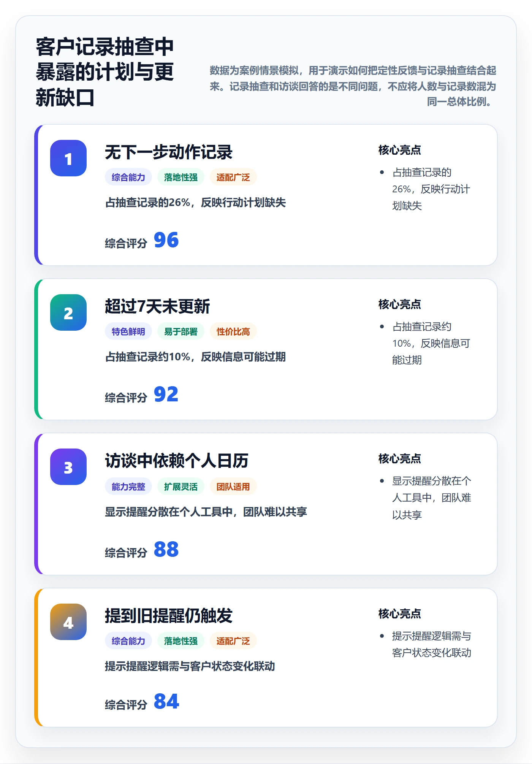The width and height of the screenshot is (532, 764).
Task: Select 综合能力 tag in 提到旧提醒仍触发 card
Action: click(x=128, y=641)
